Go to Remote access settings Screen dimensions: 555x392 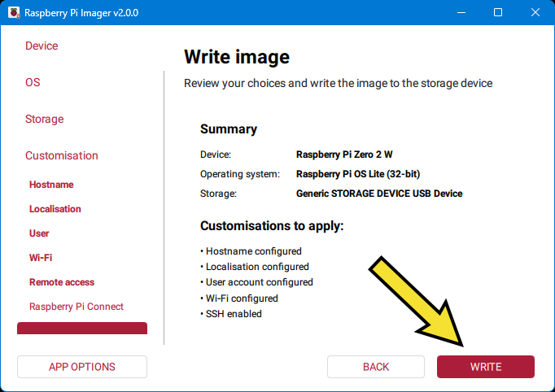pyautogui.click(x=62, y=282)
